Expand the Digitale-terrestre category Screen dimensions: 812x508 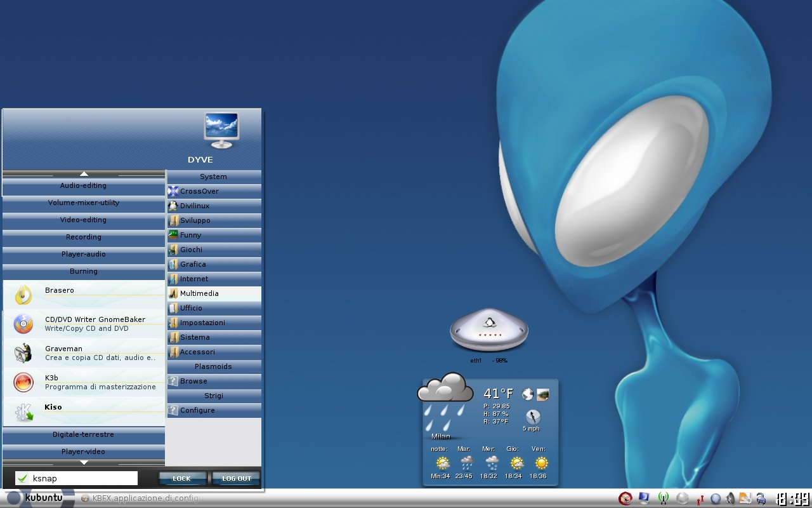[x=84, y=435]
